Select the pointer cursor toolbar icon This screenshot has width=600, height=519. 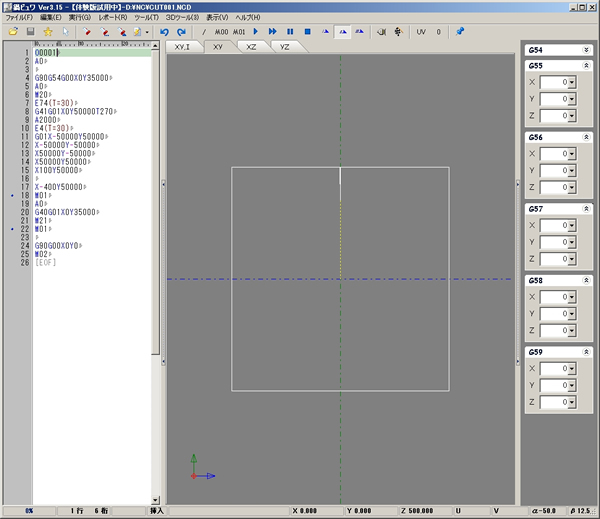tap(66, 32)
